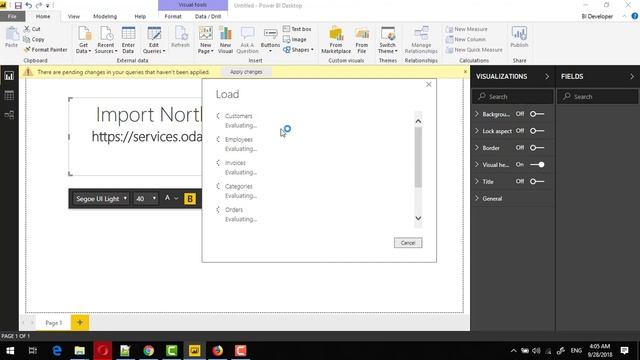The width and height of the screenshot is (640, 360).
Task: Open Switch Theme
Action: point(387,40)
